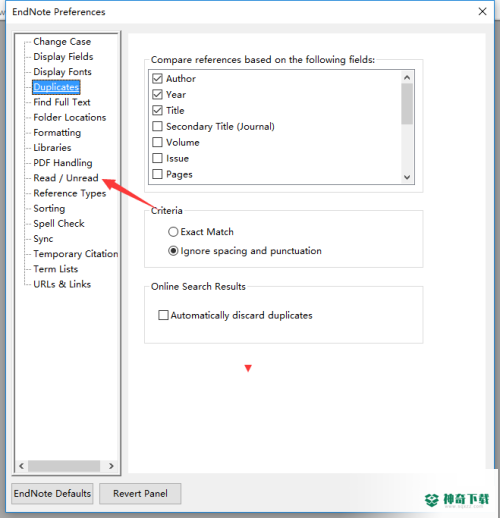The width and height of the screenshot is (500, 518).
Task: Choose Ignore spacing and punctuation option
Action: pos(173,251)
